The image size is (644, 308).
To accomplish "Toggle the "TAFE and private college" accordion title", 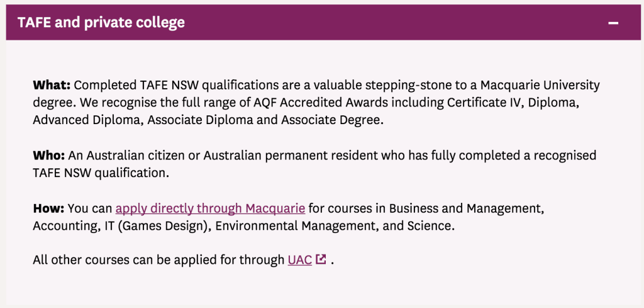I will (x=101, y=23).
